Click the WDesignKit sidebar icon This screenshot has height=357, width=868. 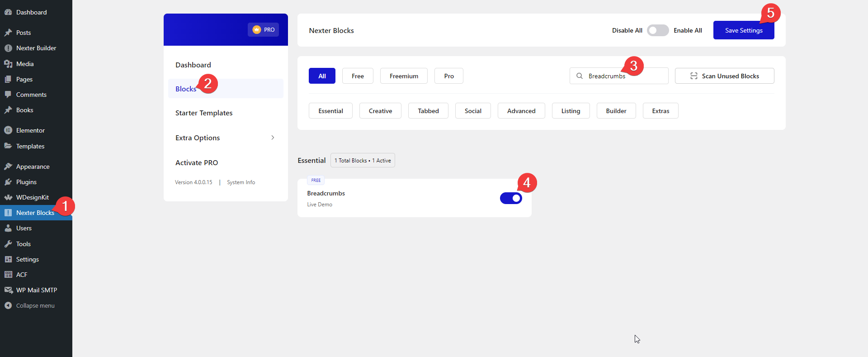tap(8, 197)
